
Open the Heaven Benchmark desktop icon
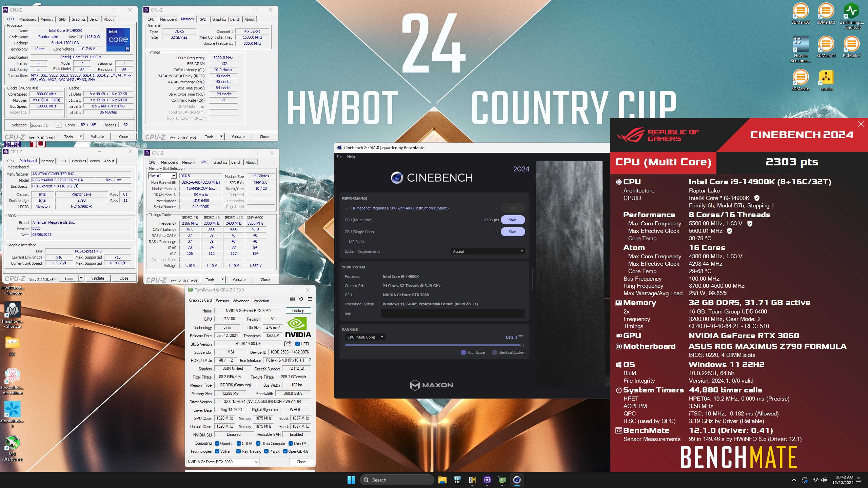pyautogui.click(x=801, y=49)
